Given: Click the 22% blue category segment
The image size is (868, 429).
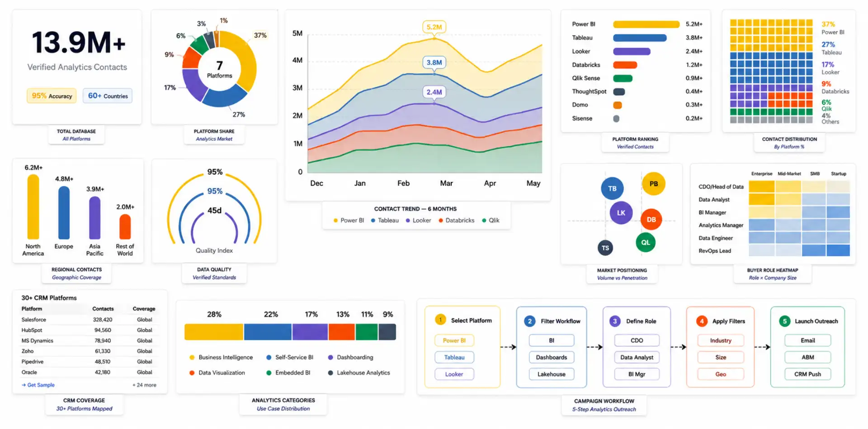Looking at the screenshot, I should coord(268,332).
